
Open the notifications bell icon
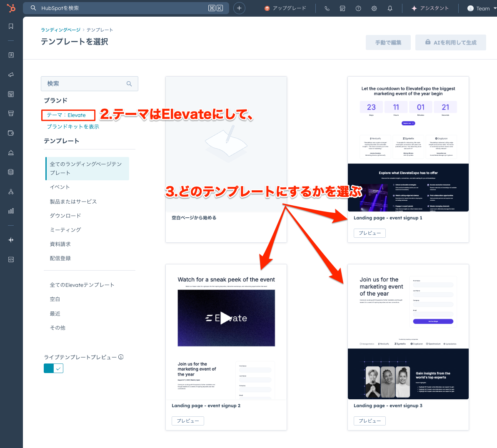[x=390, y=8]
